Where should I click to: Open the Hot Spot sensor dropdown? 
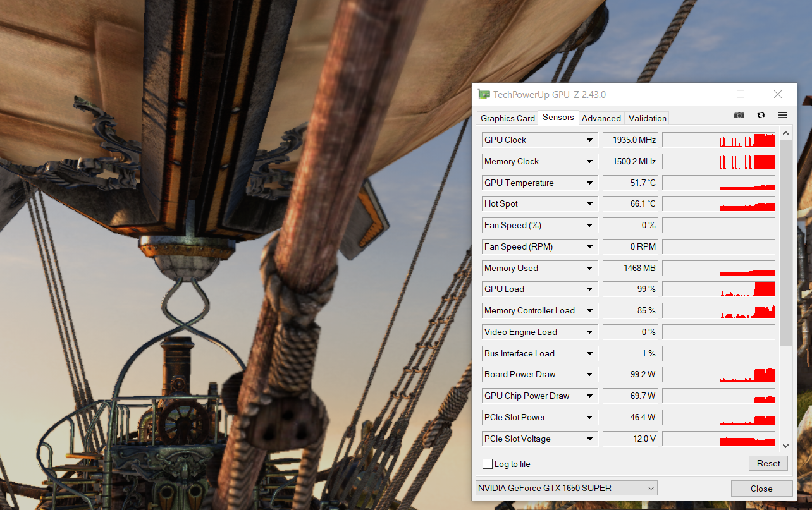[x=589, y=203]
